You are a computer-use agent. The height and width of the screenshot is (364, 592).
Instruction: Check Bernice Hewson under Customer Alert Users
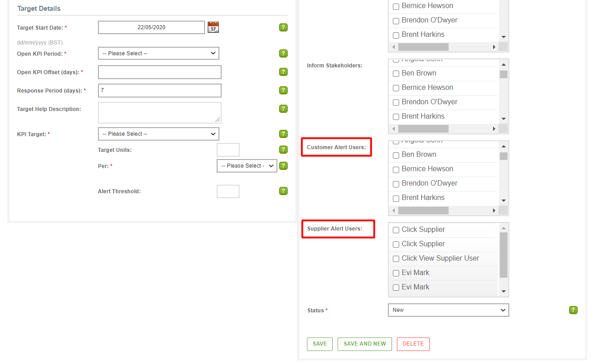click(396, 169)
